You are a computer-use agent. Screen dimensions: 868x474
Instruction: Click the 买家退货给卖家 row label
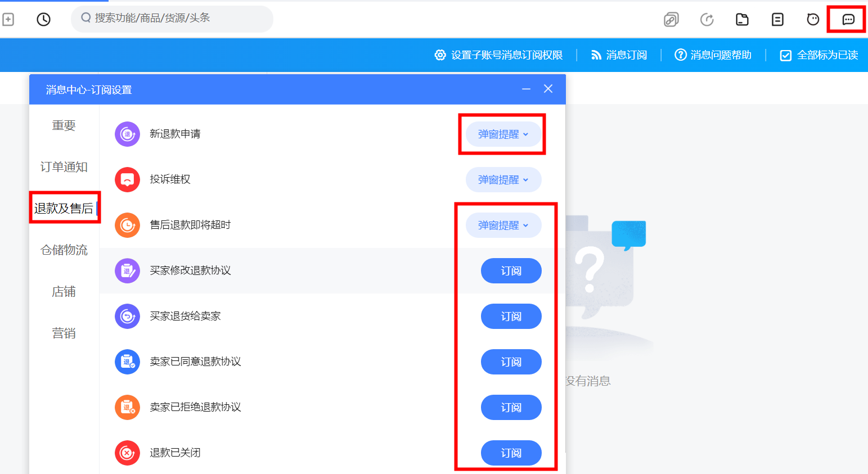click(x=185, y=316)
